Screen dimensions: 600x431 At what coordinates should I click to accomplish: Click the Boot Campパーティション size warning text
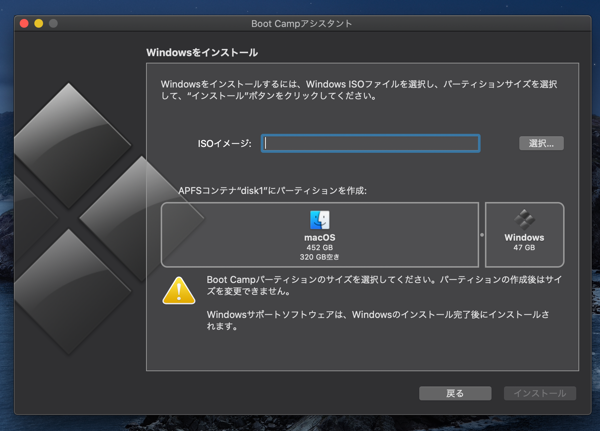pyautogui.click(x=384, y=286)
